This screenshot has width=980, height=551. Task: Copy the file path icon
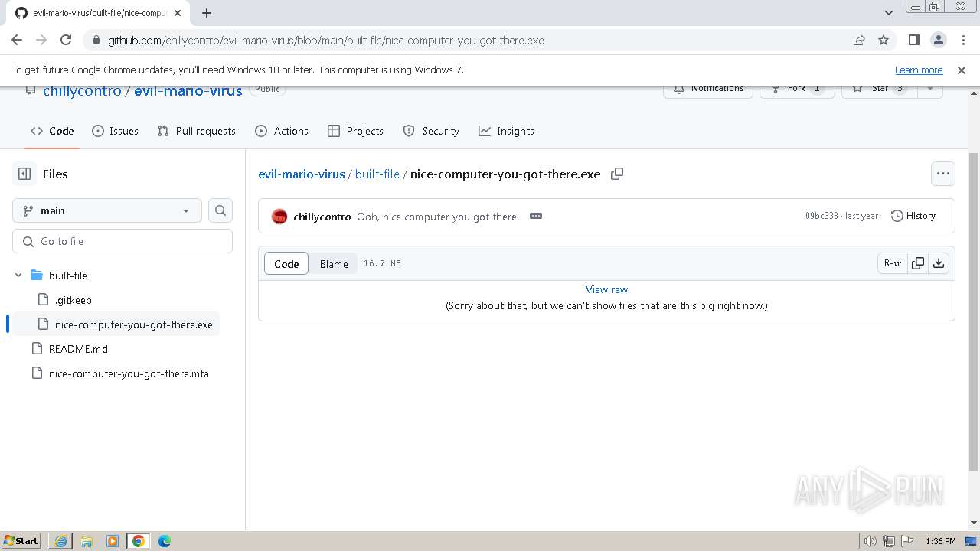[617, 174]
